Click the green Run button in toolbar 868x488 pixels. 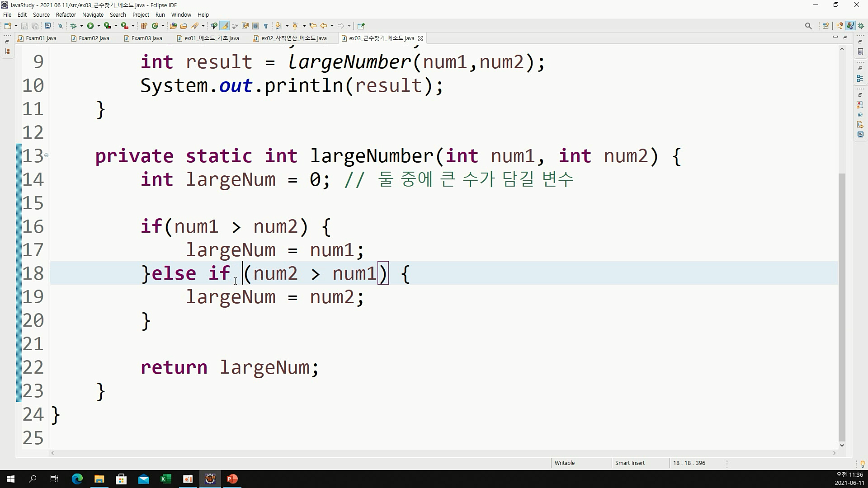(x=90, y=26)
